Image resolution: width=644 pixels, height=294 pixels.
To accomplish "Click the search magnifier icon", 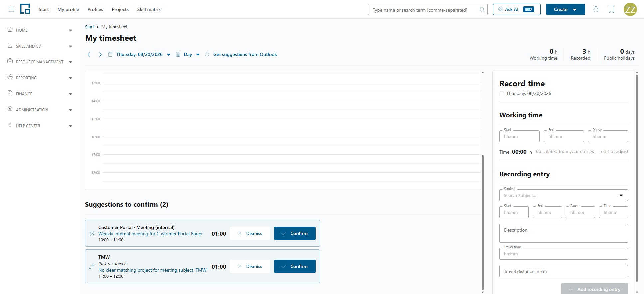I will pos(482,10).
